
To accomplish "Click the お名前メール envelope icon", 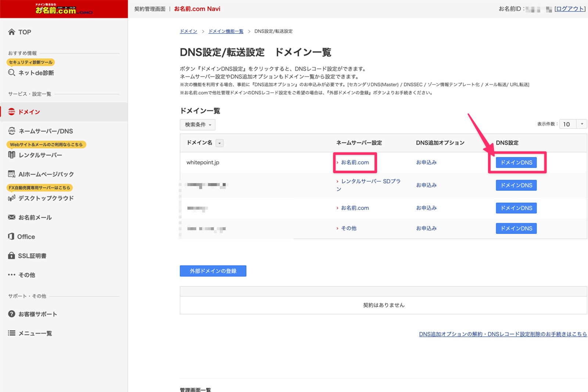I will [12, 217].
